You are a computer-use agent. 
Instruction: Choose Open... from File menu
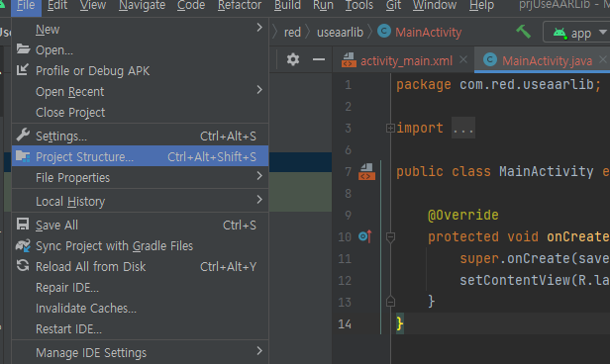[140, 50]
